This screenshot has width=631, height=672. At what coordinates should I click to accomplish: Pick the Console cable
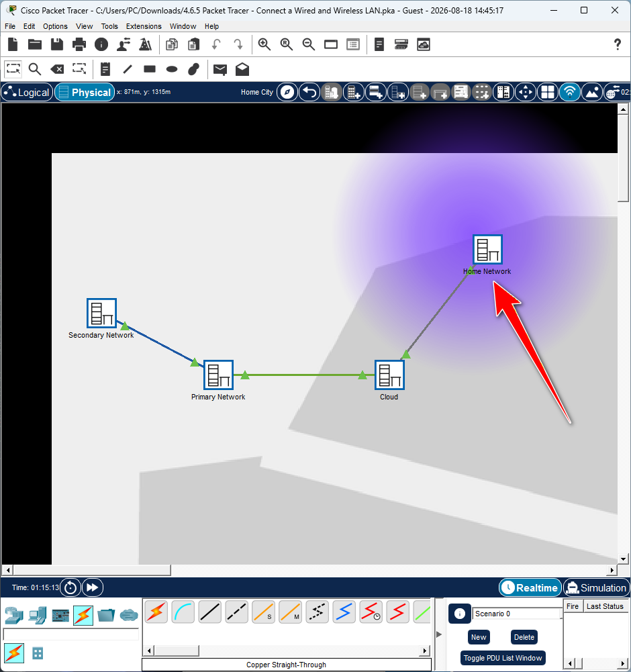point(183,612)
